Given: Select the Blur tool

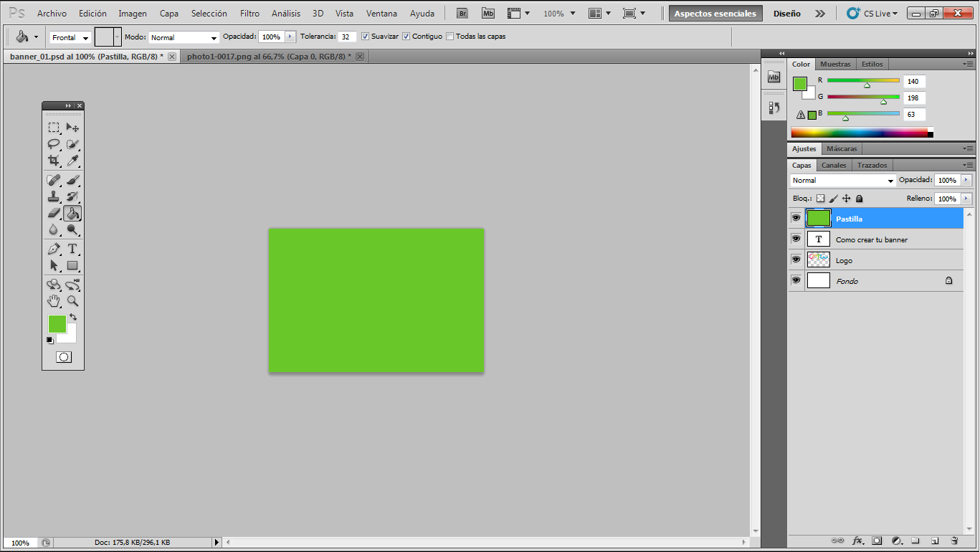Looking at the screenshot, I should [x=54, y=229].
